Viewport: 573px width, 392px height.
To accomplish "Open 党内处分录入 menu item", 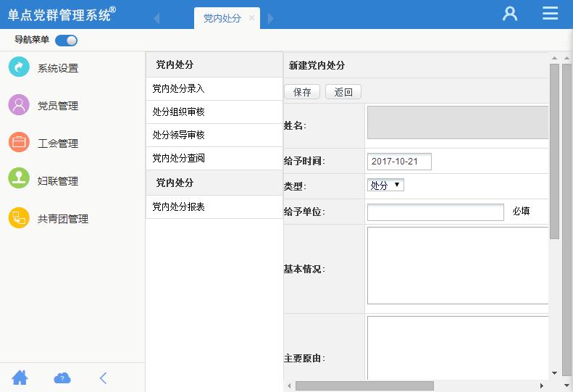I will click(x=214, y=89).
